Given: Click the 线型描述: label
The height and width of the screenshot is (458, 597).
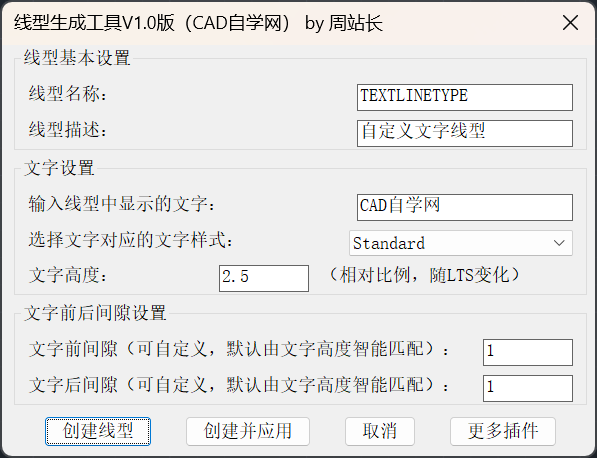Looking at the screenshot, I should click(68, 130).
